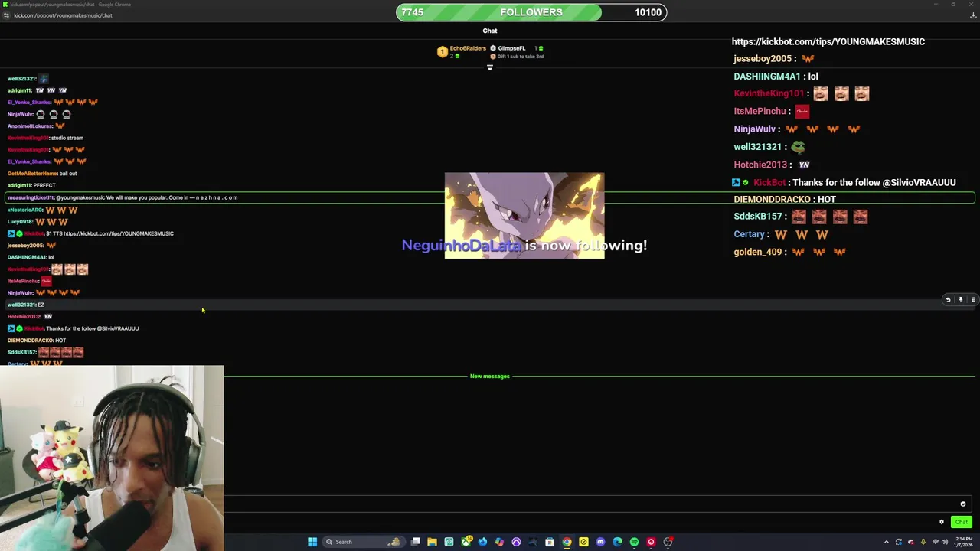The image size is (980, 551).
Task: Click the follower goal progress bar
Action: tap(531, 12)
